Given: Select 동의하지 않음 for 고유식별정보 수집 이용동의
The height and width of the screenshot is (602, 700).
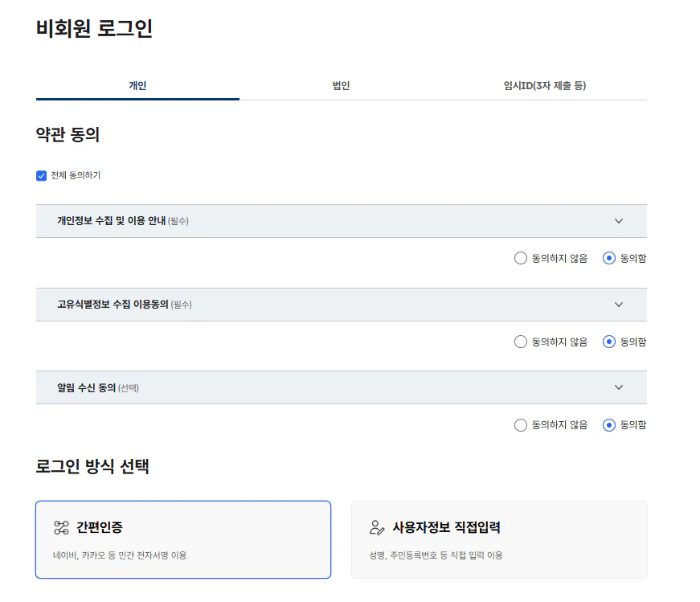Looking at the screenshot, I should (521, 342).
